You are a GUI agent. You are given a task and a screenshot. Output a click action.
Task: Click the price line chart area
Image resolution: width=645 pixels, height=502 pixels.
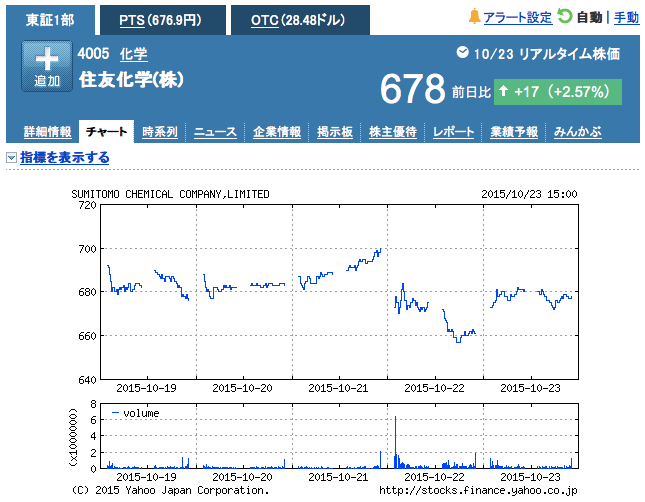pos(340,291)
